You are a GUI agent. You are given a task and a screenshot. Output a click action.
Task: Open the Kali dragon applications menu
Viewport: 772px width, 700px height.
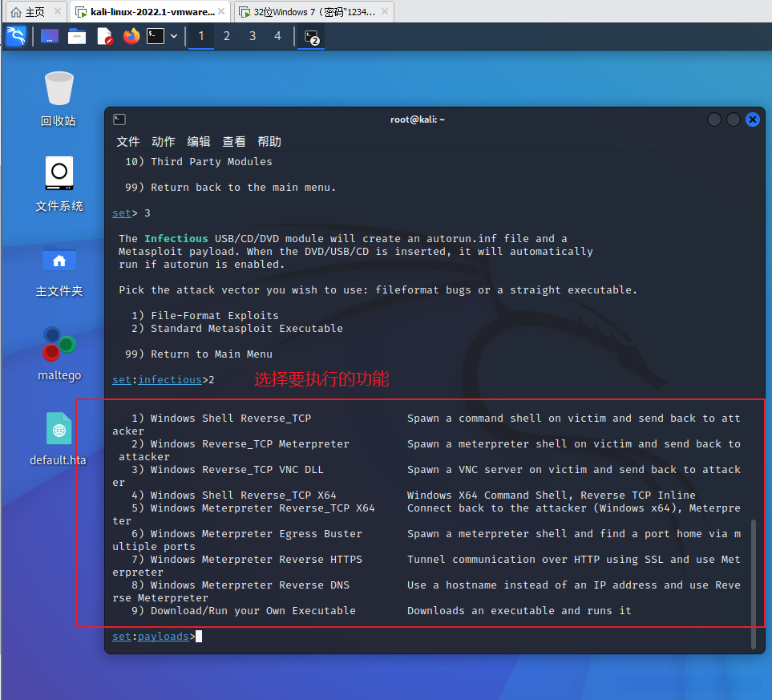coord(16,36)
